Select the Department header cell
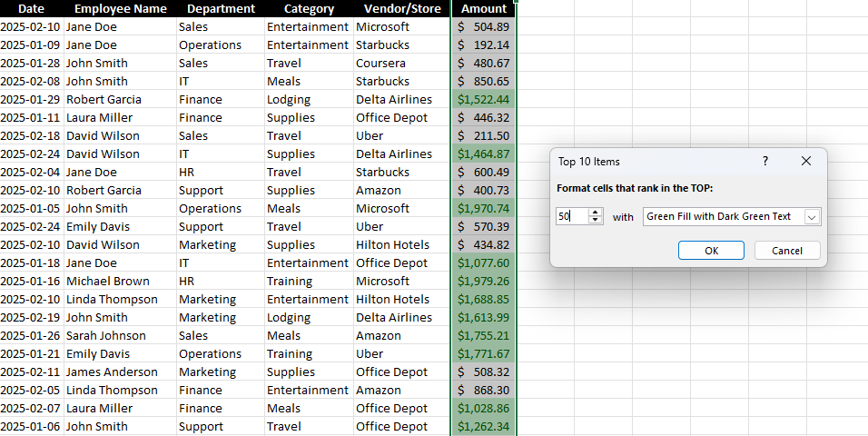Viewport: 868px width, 436px height. click(x=221, y=8)
